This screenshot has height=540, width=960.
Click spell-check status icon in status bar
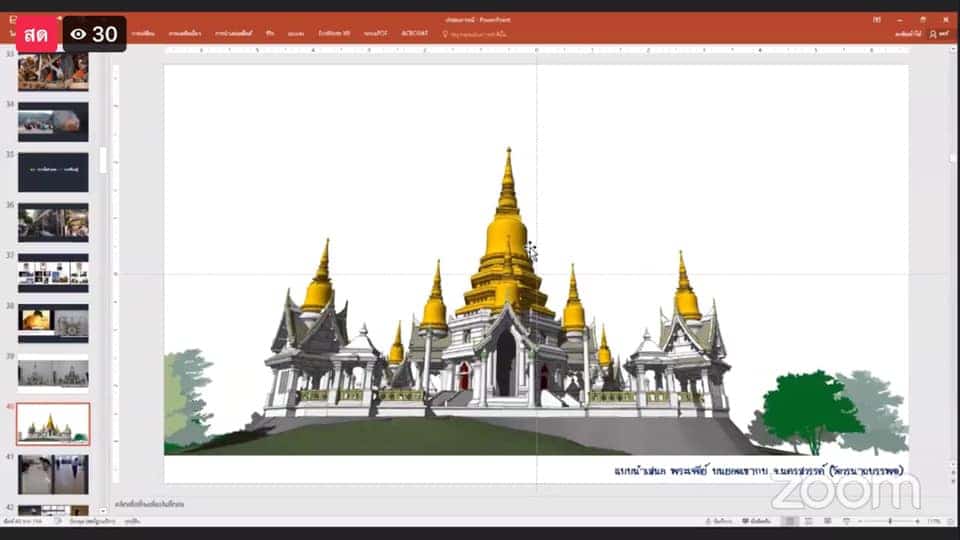[58, 521]
